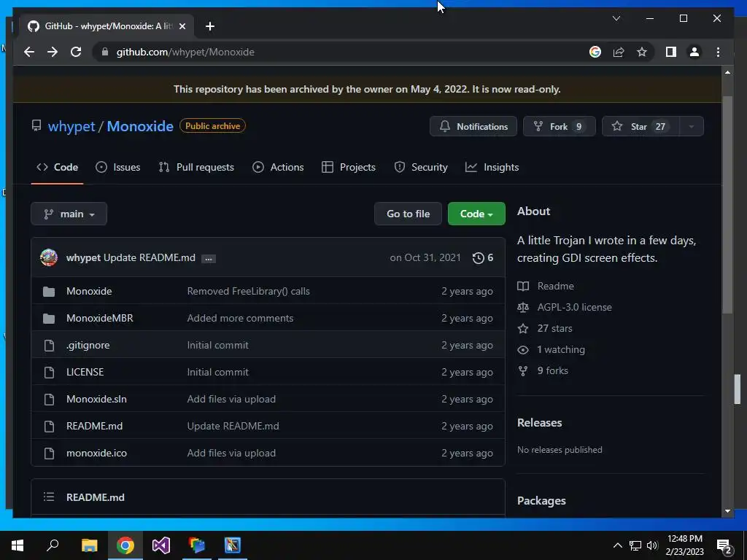The image size is (747, 560).
Task: Open Chrome three-dot menu
Action: coord(718,52)
